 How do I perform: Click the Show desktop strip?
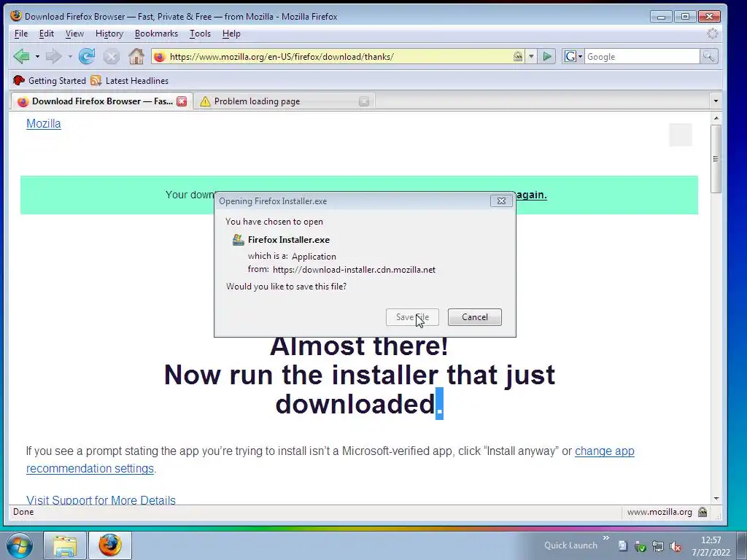[x=741, y=545]
